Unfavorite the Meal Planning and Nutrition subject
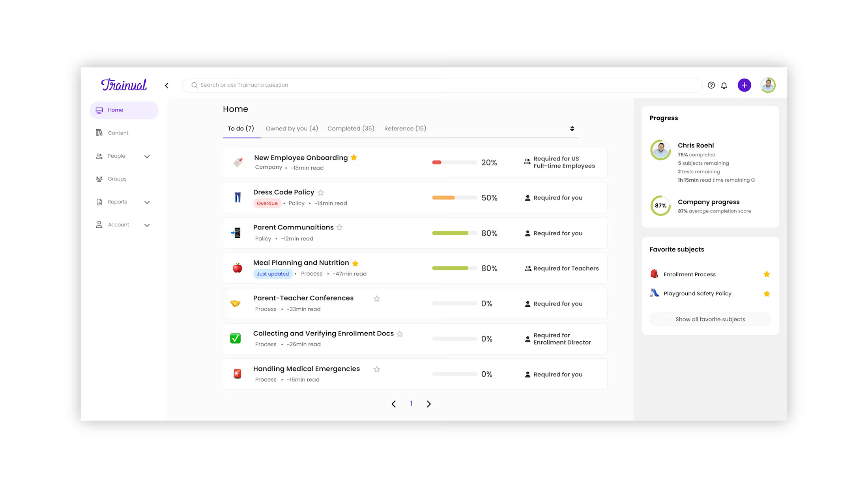The width and height of the screenshot is (868, 488). pyautogui.click(x=355, y=263)
